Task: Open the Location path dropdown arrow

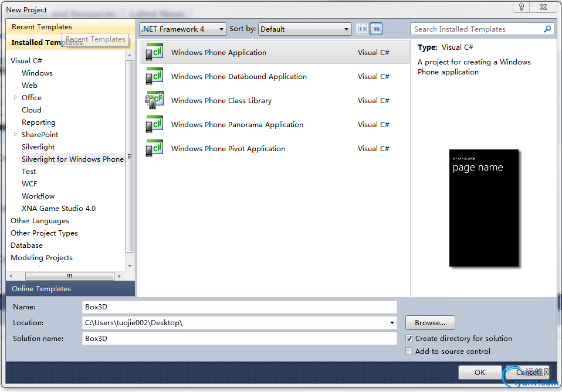Action: click(x=392, y=322)
